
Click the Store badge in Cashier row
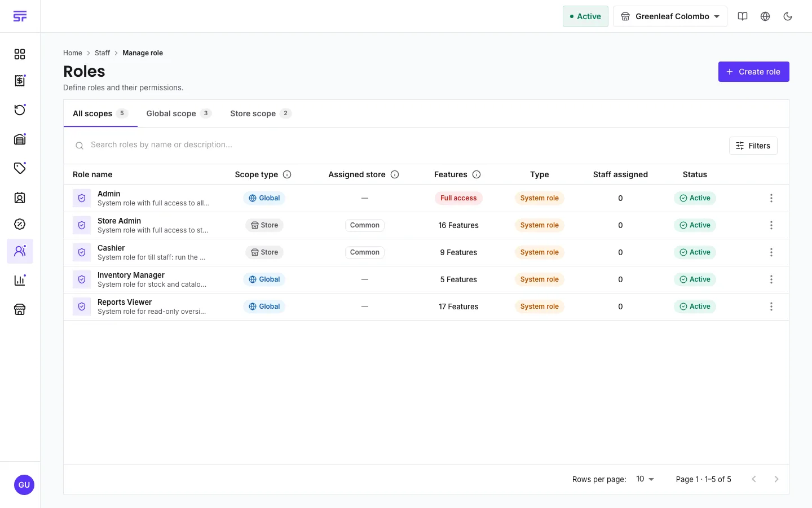pos(264,252)
